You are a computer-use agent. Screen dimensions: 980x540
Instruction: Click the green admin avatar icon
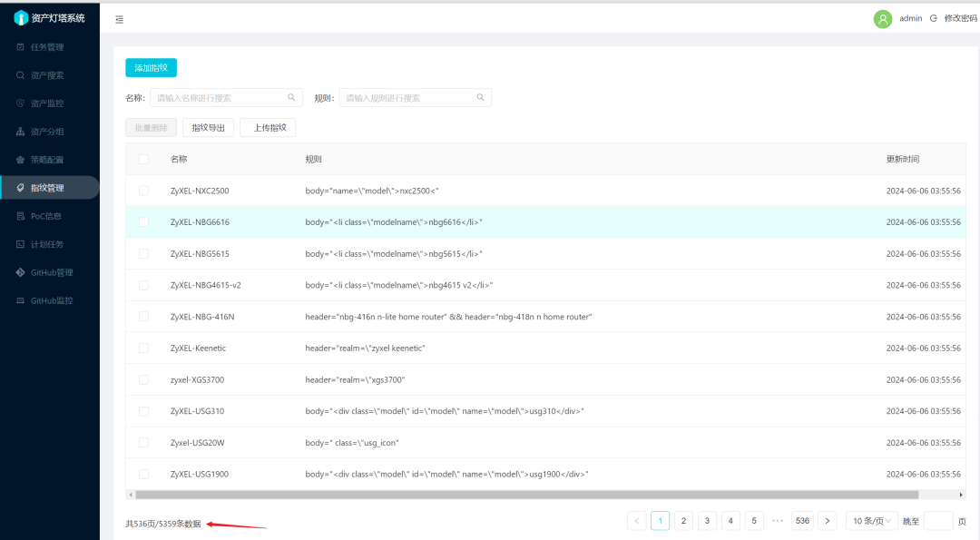(x=882, y=19)
